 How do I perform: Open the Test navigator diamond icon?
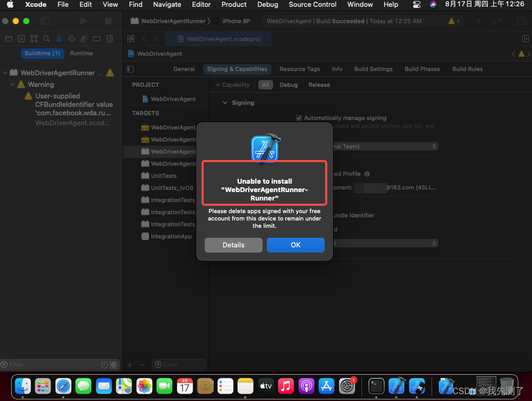(72, 38)
